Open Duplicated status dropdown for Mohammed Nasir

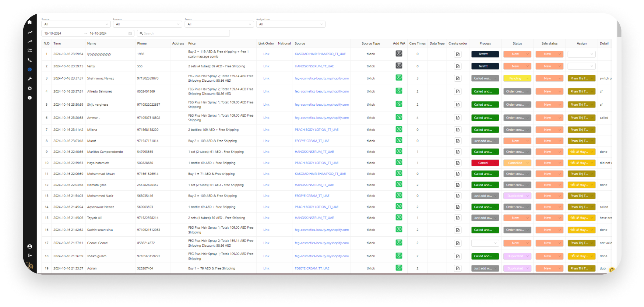pos(517,196)
